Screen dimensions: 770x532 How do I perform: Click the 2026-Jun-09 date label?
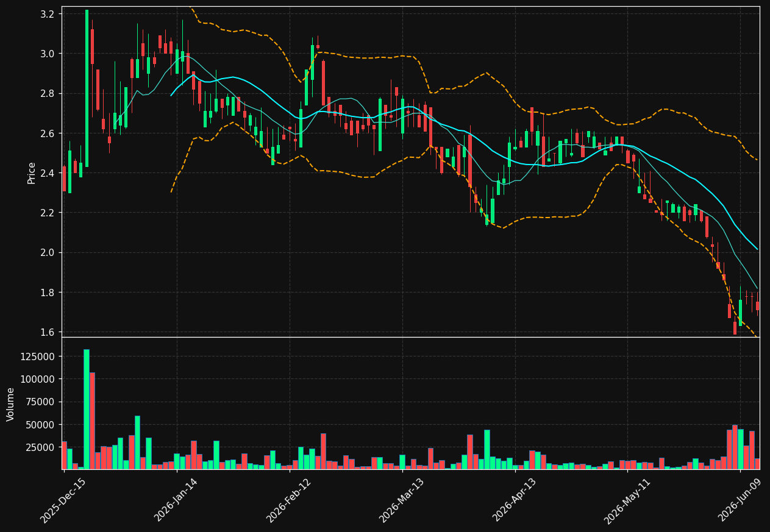pos(741,500)
